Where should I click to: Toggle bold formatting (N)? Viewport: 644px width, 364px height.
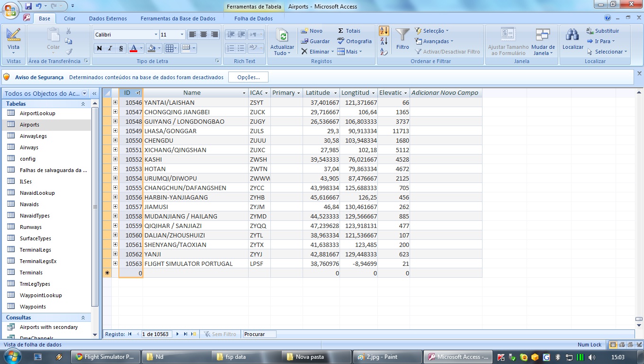click(99, 48)
